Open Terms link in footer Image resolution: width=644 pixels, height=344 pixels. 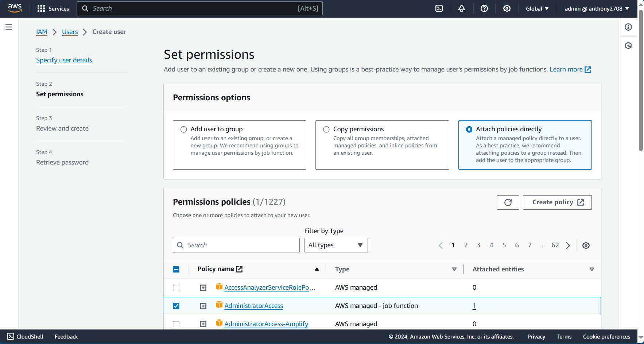pos(564,337)
